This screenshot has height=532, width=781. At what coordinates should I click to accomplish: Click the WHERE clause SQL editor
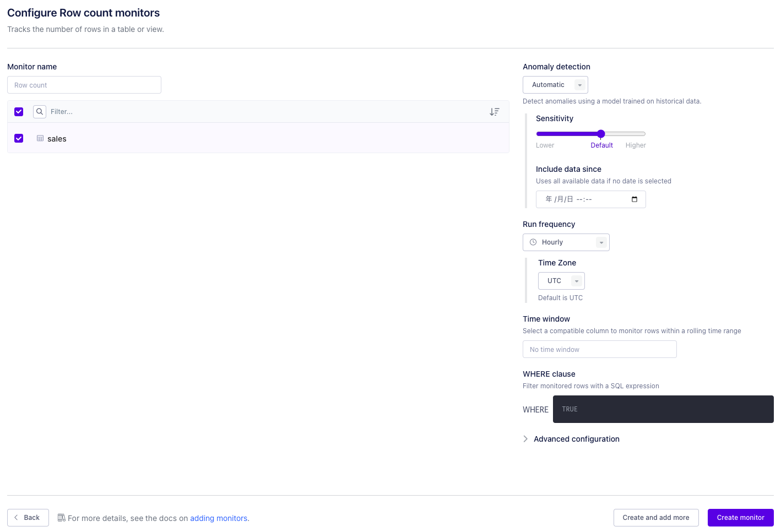663,409
